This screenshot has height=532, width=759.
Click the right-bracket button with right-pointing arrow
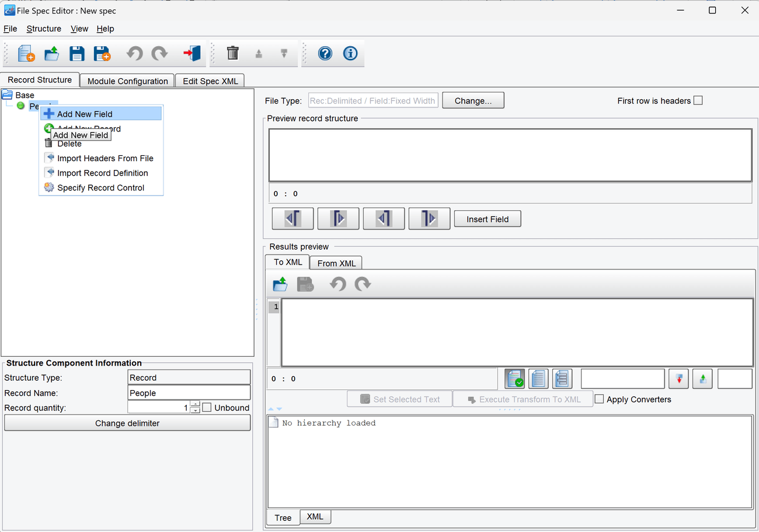tap(429, 218)
